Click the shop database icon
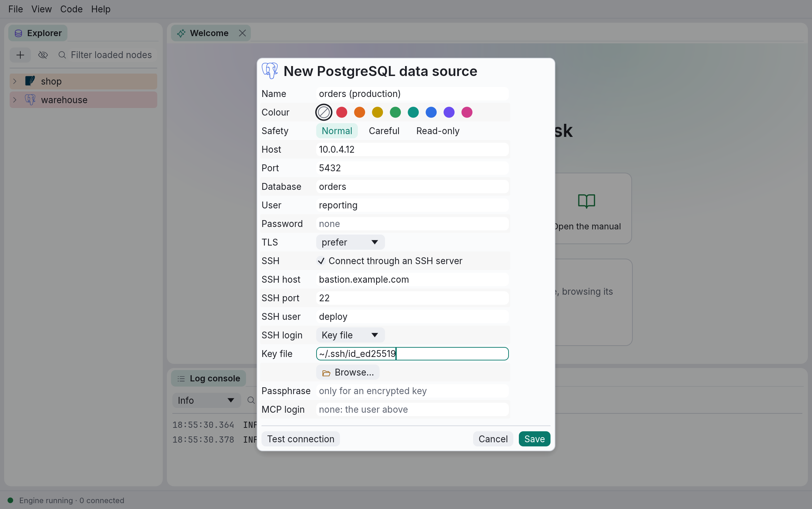 pyautogui.click(x=30, y=81)
